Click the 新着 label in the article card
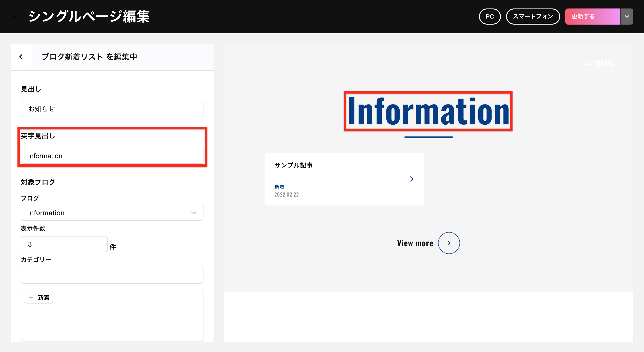 pyautogui.click(x=279, y=187)
